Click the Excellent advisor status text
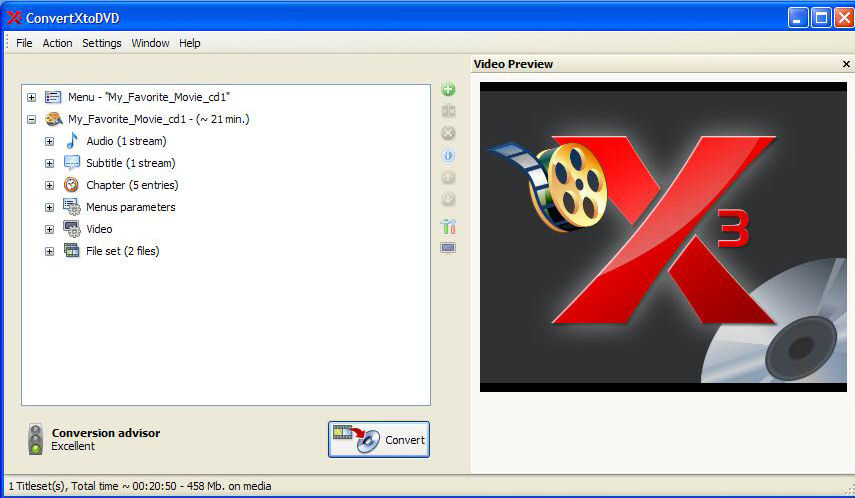The image size is (855, 498). coord(73,446)
